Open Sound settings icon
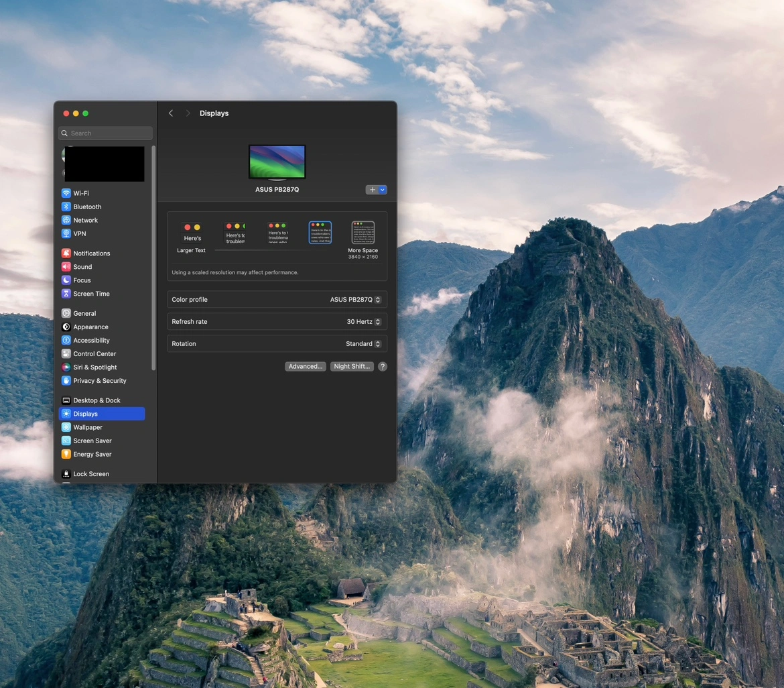Screen dimensions: 784x688 (x=66, y=267)
